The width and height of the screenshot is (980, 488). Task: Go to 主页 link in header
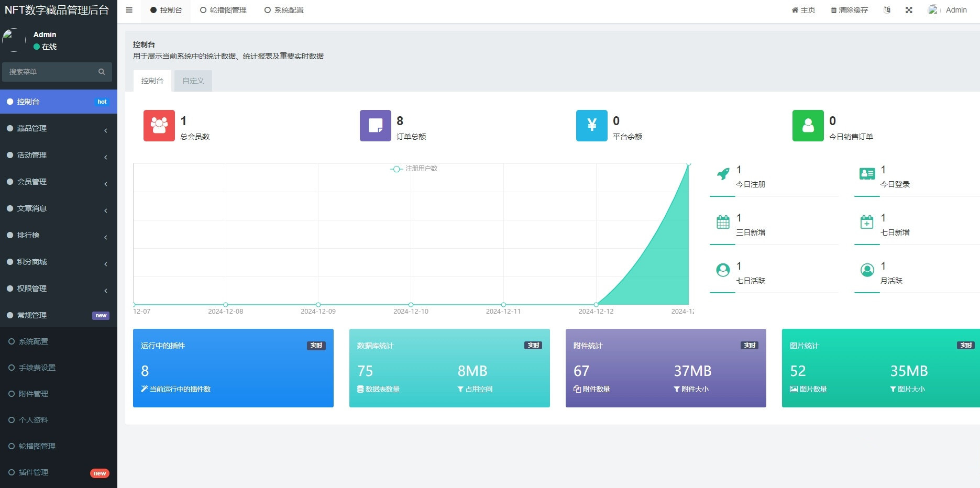[803, 10]
